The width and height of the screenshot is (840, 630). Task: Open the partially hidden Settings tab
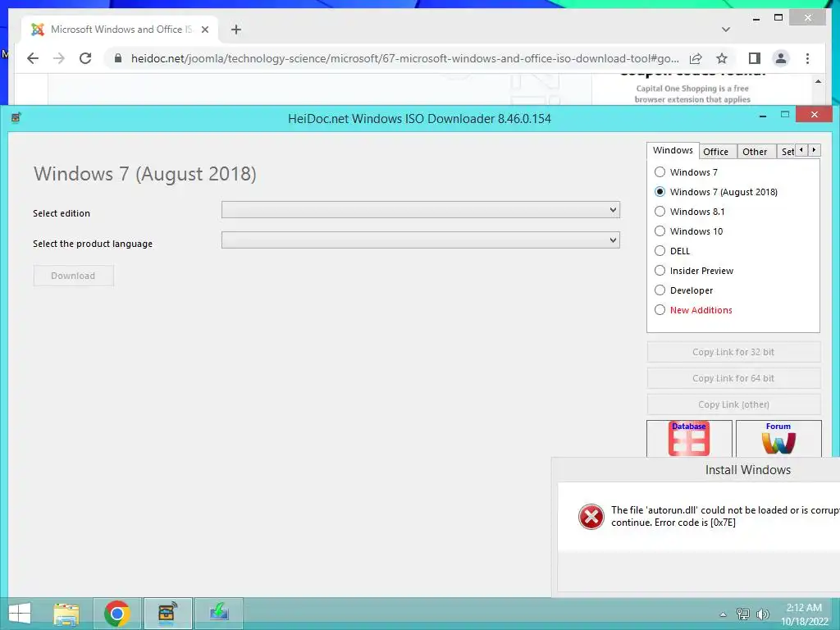click(x=787, y=152)
